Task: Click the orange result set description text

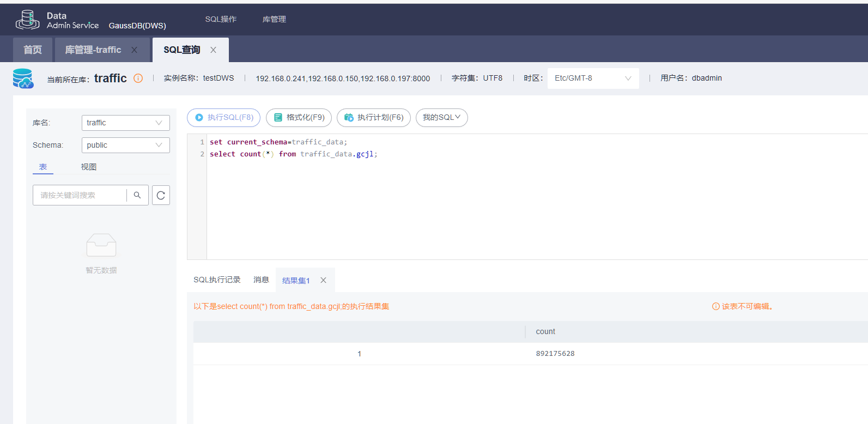Action: [292, 306]
